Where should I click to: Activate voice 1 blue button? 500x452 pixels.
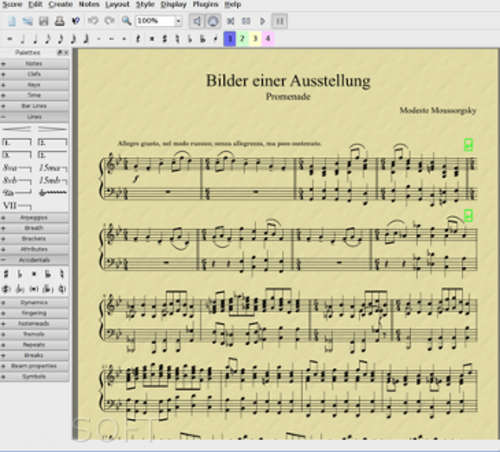pos(230,39)
